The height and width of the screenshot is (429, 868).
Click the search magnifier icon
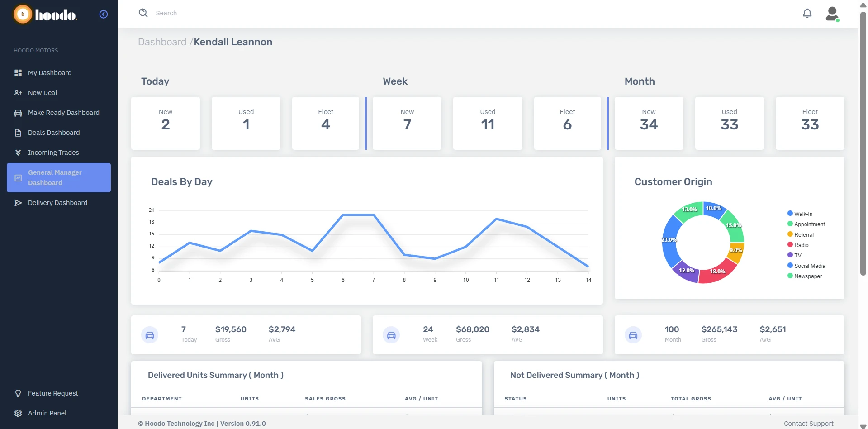pyautogui.click(x=143, y=13)
